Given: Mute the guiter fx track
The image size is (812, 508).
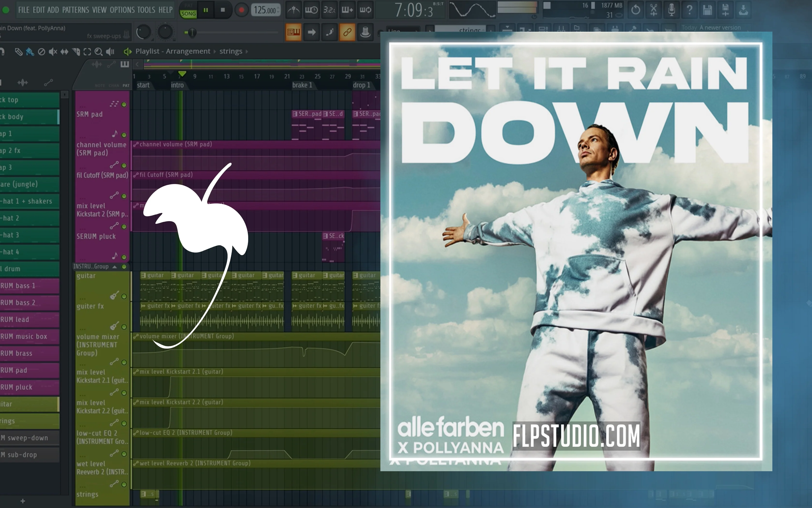Looking at the screenshot, I should pyautogui.click(x=124, y=327).
